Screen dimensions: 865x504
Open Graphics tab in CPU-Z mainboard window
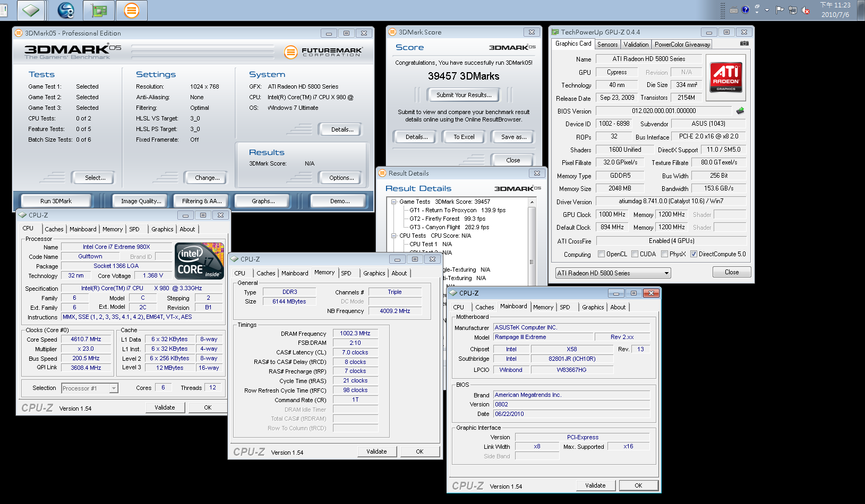(x=593, y=307)
